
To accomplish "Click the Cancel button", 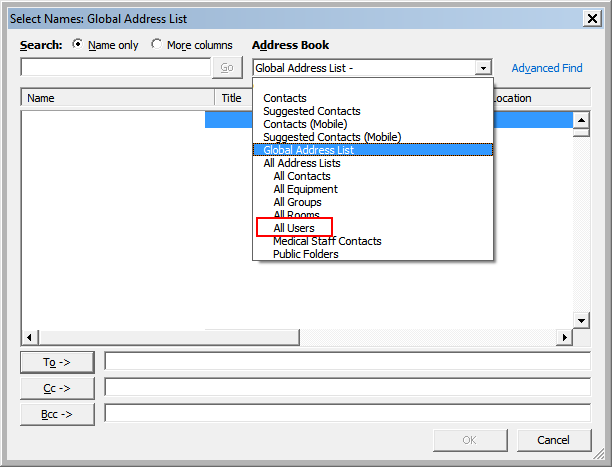I will click(x=554, y=440).
